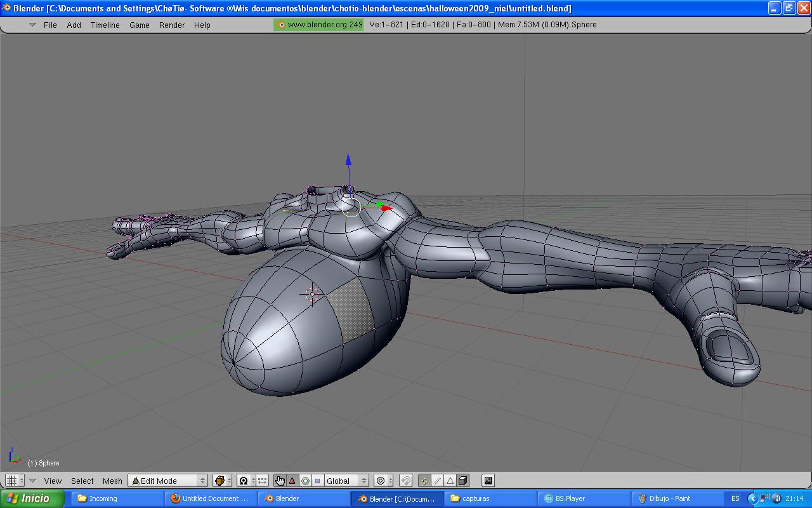This screenshot has width=812, height=508.
Task: Open the window type grid selector
Action: 14,481
